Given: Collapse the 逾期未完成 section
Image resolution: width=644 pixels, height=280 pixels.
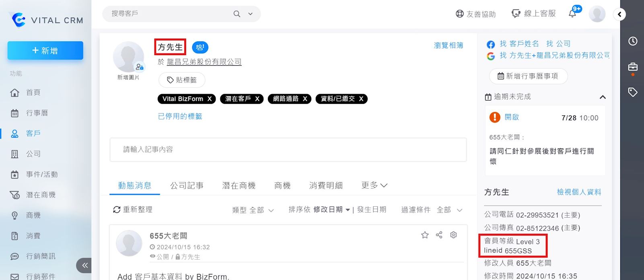Looking at the screenshot, I should [x=603, y=97].
